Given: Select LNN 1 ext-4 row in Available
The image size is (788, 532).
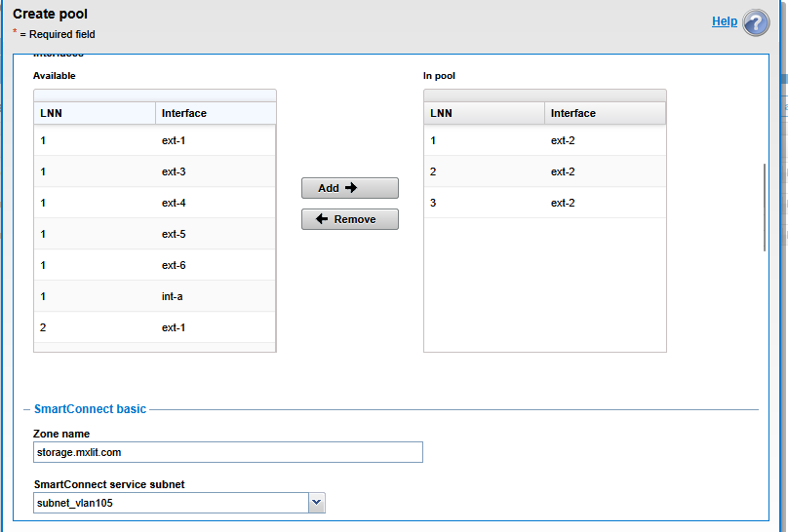Looking at the screenshot, I should point(154,203).
